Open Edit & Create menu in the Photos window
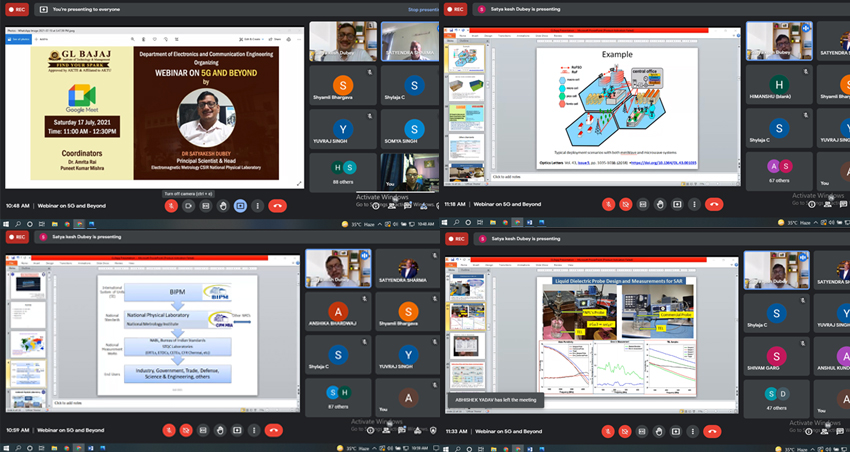This screenshot has height=452, width=850. point(254,39)
